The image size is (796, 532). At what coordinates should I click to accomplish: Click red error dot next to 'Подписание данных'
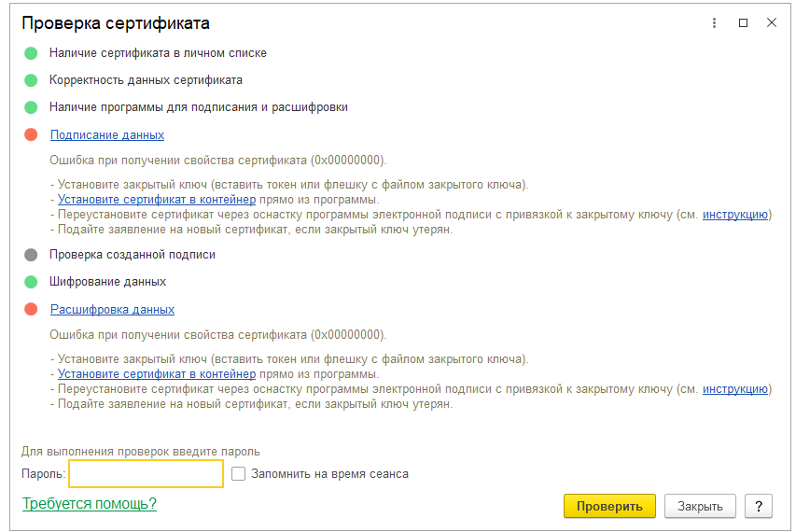point(31,134)
